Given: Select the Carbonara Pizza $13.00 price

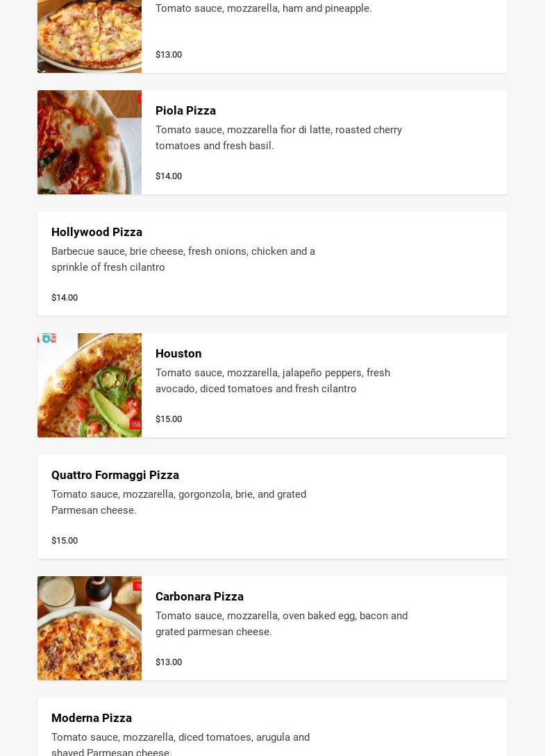Looking at the screenshot, I should coord(169,662).
